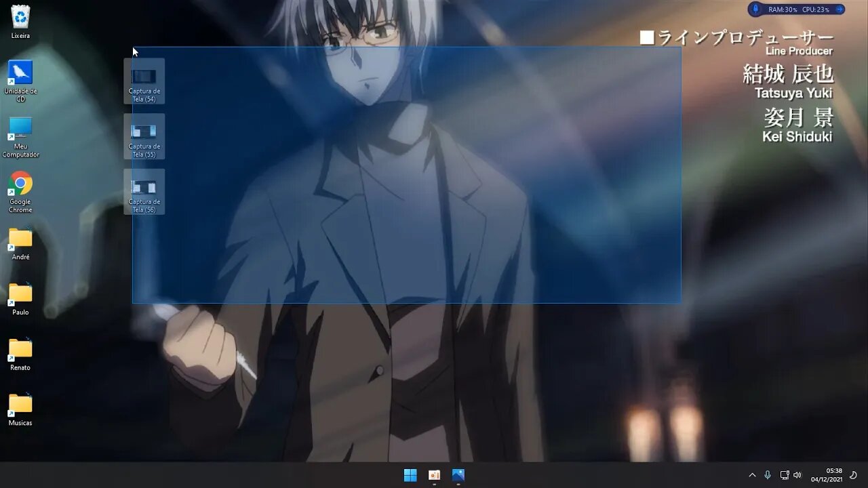The width and height of the screenshot is (868, 488).
Task: Open the Lixeira recycle bin icon
Action: 20,22
